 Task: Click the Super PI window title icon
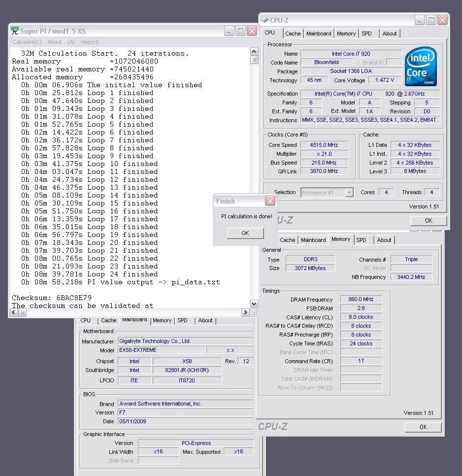click(14, 31)
